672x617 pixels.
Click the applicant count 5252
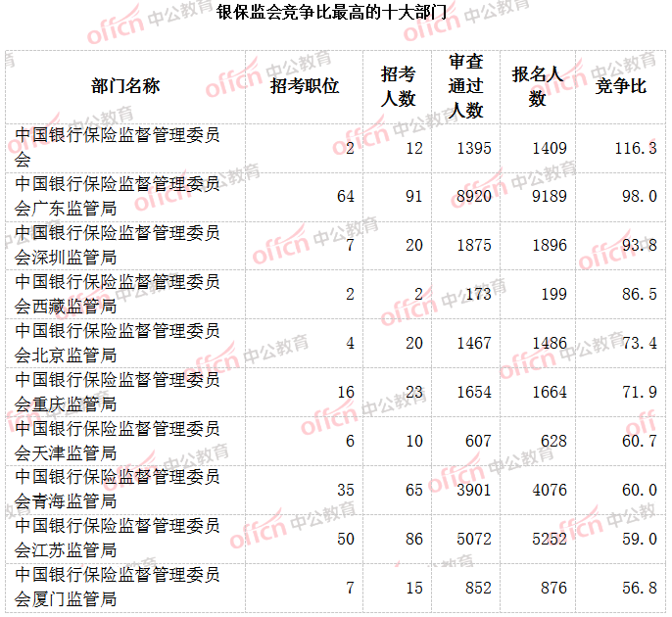(550, 539)
